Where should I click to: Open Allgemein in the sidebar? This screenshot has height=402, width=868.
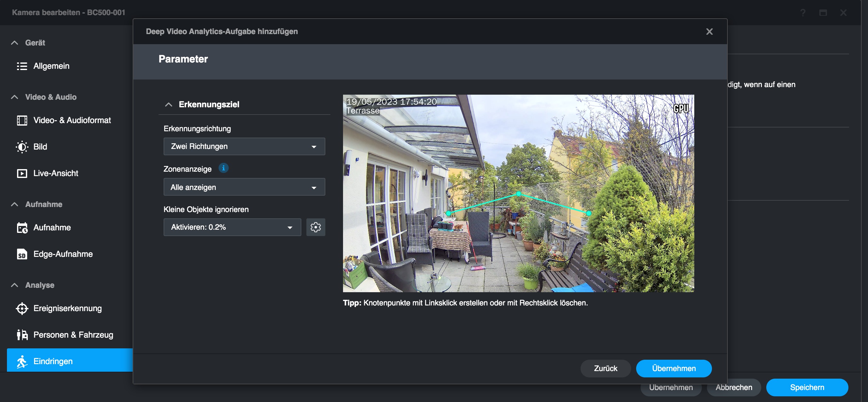click(x=51, y=66)
